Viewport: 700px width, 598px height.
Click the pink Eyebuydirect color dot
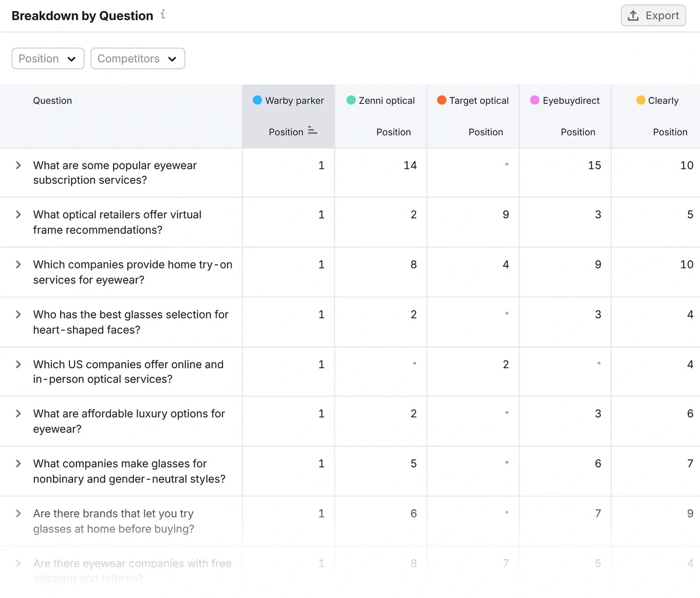point(534,100)
